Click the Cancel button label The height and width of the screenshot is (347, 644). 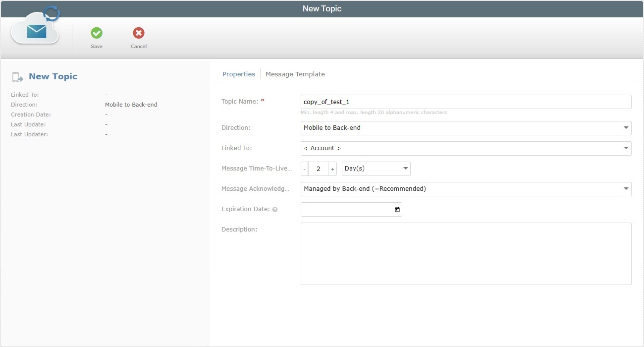click(138, 46)
